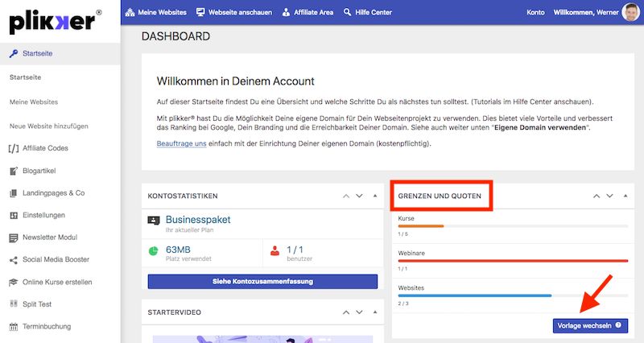Click the Siehe Kontozusammenfassung button
Viewport: 644px width, 343px height.
(x=262, y=282)
